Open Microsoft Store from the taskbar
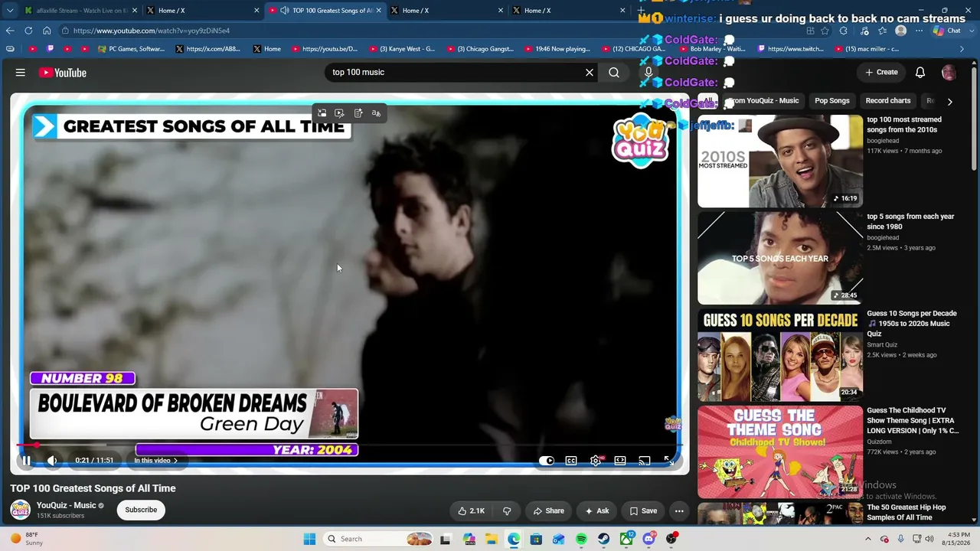Screen dimensions: 980x551 tap(536, 539)
